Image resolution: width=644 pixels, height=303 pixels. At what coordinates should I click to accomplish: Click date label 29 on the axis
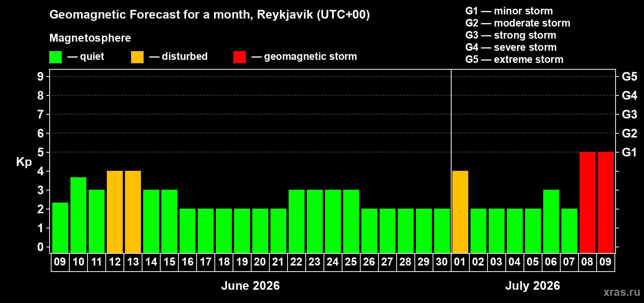(x=424, y=262)
